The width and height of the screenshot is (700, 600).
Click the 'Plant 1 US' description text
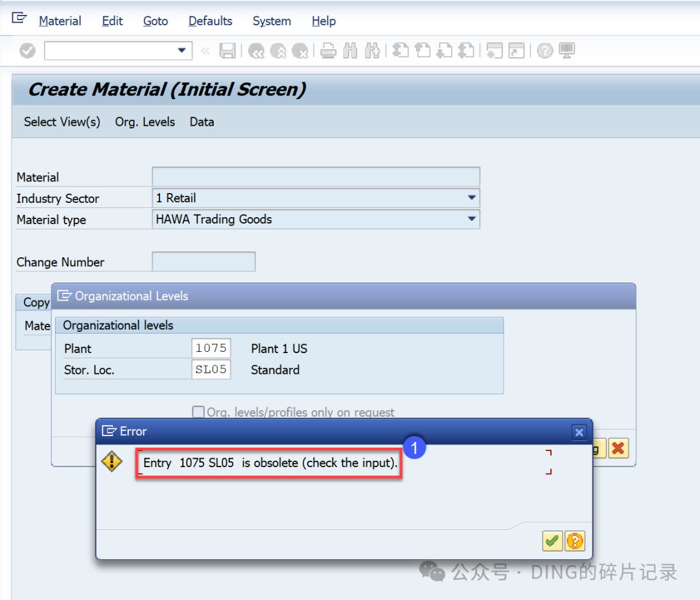[279, 349]
